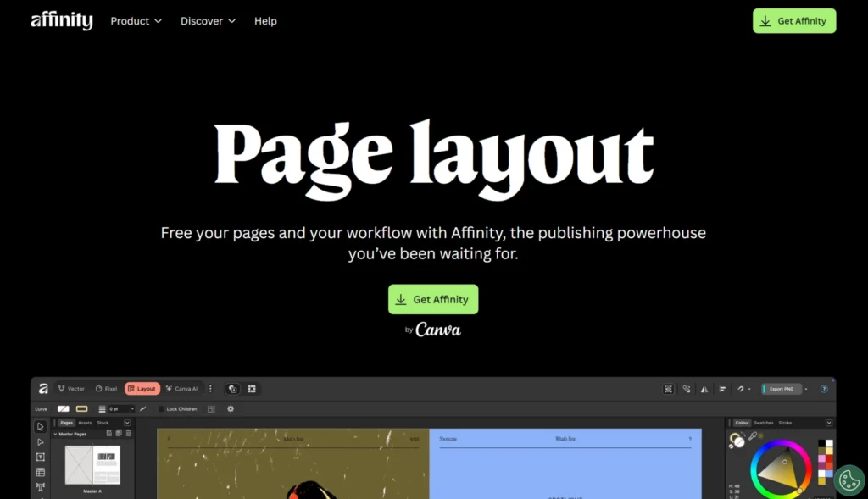Open the Stock panel tab

click(103, 423)
